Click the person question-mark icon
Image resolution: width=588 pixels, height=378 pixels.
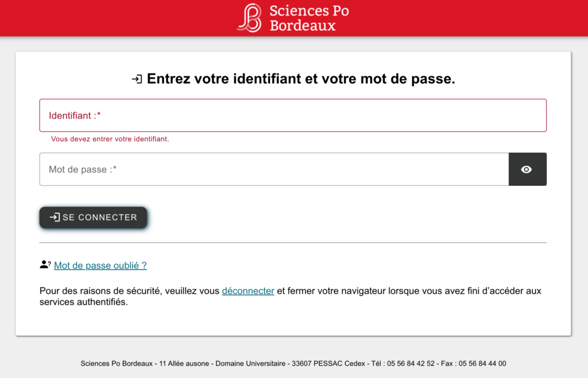pyautogui.click(x=44, y=265)
